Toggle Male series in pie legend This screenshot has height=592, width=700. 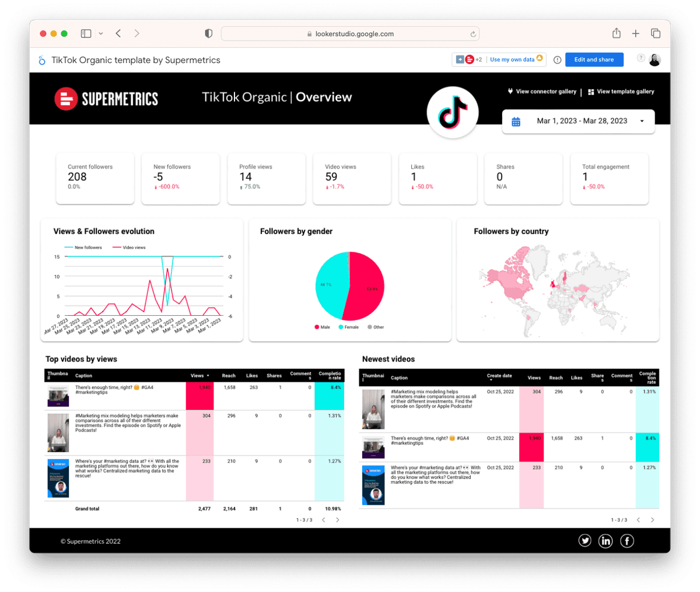322,327
